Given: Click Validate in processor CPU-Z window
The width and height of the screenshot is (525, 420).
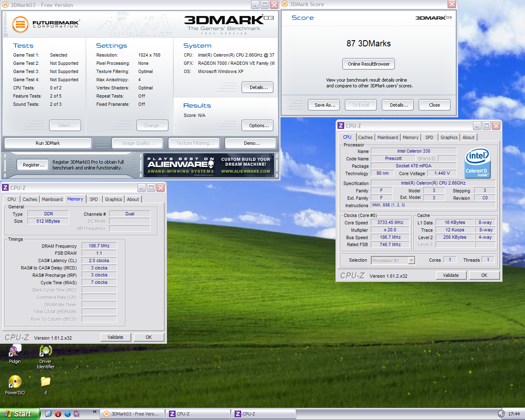Looking at the screenshot, I should tap(451, 275).
